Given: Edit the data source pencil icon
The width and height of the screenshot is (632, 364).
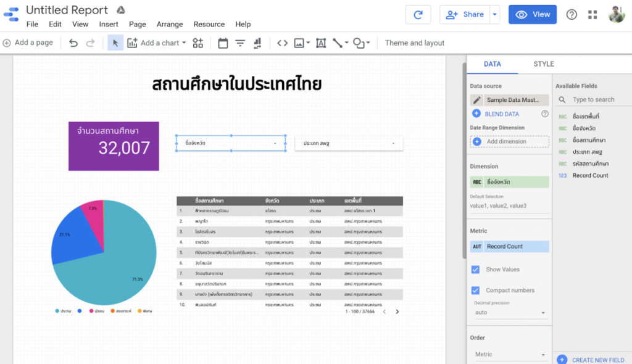Looking at the screenshot, I should click(477, 100).
